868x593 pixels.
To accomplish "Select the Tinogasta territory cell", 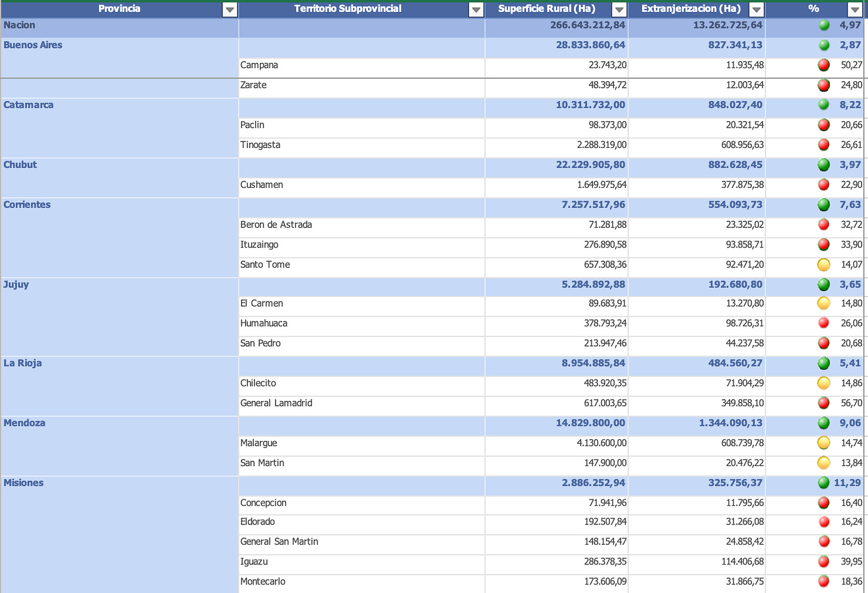I will point(362,145).
